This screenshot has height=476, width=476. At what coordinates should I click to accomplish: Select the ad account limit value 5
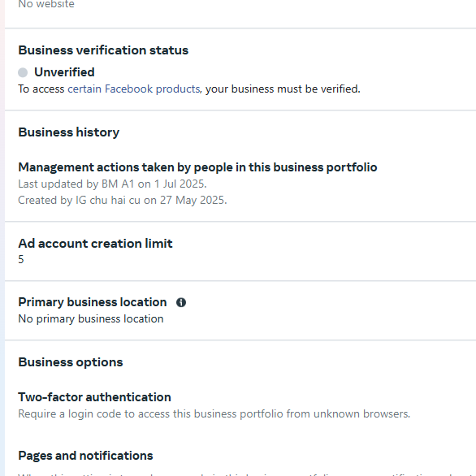21,260
